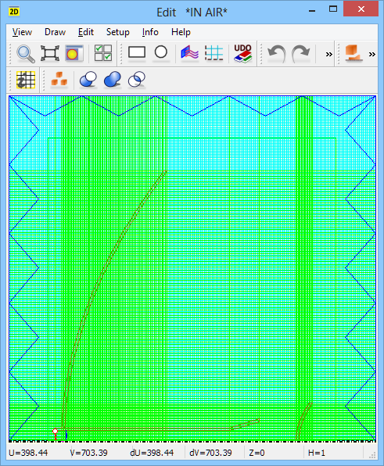This screenshot has width=384, height=466.
Task: Click the zoom-to-fit extents icon
Action: pos(50,53)
